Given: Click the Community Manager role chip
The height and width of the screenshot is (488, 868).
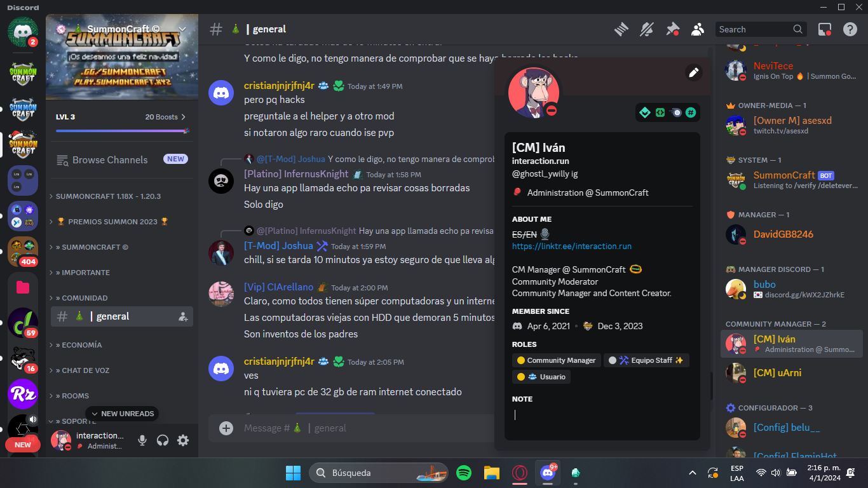Looking at the screenshot, I should pyautogui.click(x=557, y=360).
